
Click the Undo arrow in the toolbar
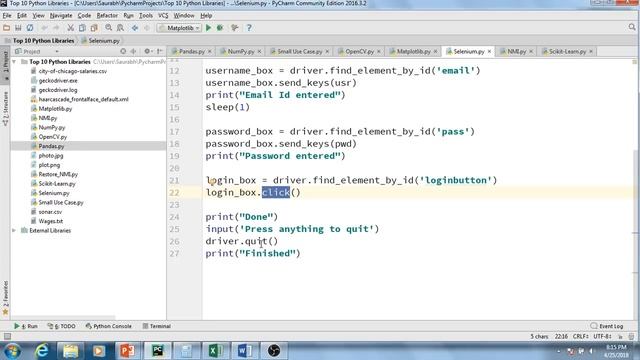44,28
